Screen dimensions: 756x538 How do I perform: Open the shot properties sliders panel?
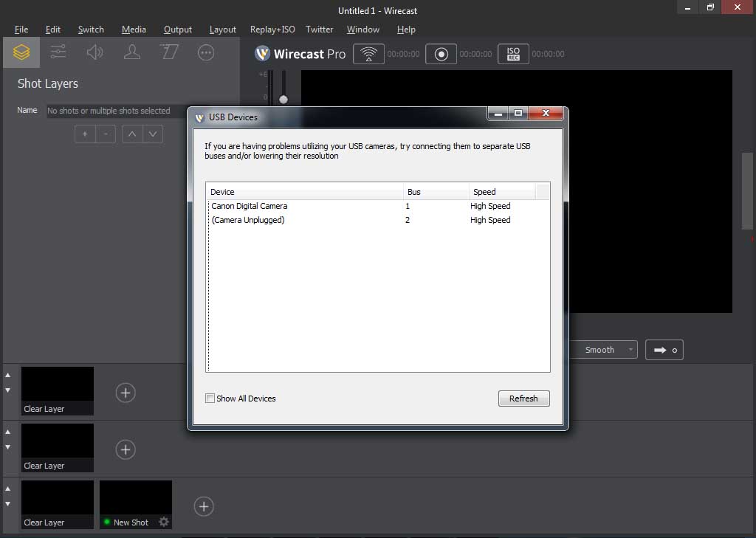pyautogui.click(x=58, y=52)
